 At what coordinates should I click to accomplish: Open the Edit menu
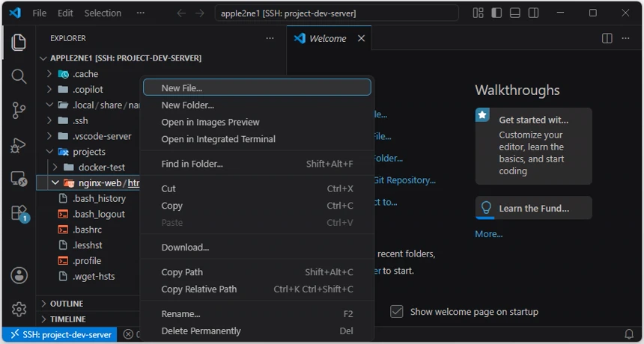pyautogui.click(x=65, y=13)
